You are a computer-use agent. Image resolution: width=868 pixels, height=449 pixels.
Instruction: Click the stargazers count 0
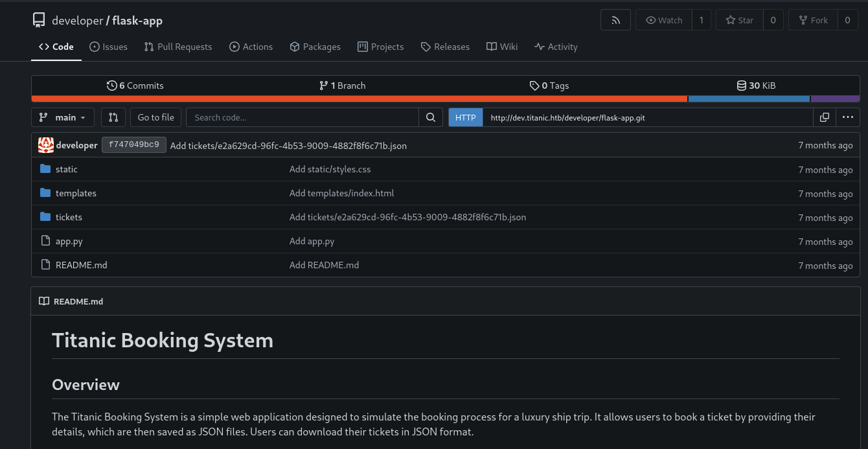773,20
